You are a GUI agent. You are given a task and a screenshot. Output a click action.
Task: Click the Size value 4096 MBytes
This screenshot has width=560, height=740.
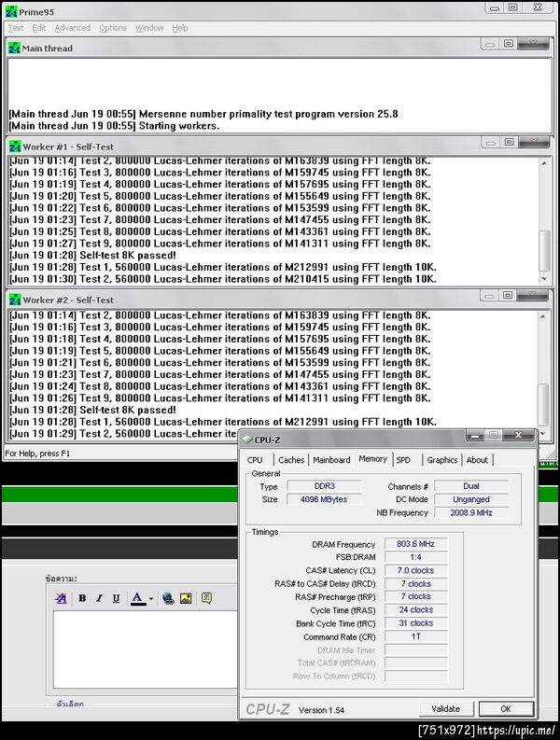click(325, 499)
